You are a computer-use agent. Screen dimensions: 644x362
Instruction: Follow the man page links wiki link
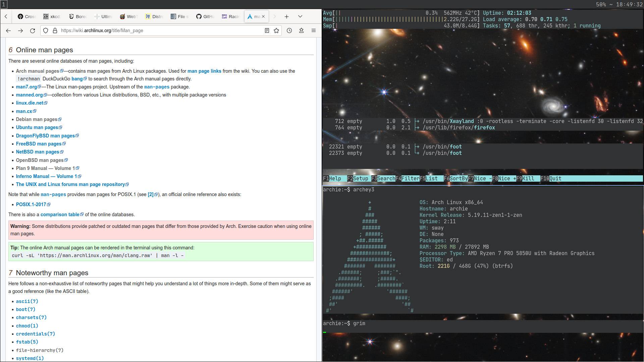coord(204,71)
